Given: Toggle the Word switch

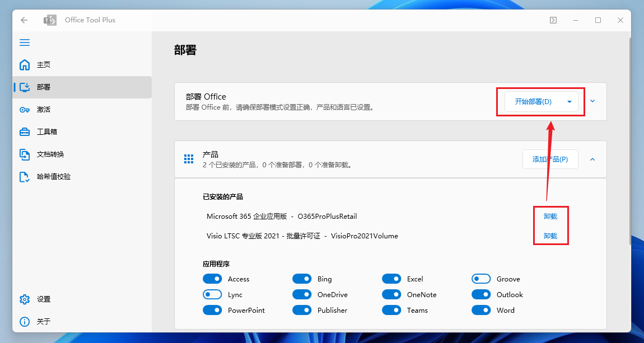Looking at the screenshot, I should [x=481, y=310].
